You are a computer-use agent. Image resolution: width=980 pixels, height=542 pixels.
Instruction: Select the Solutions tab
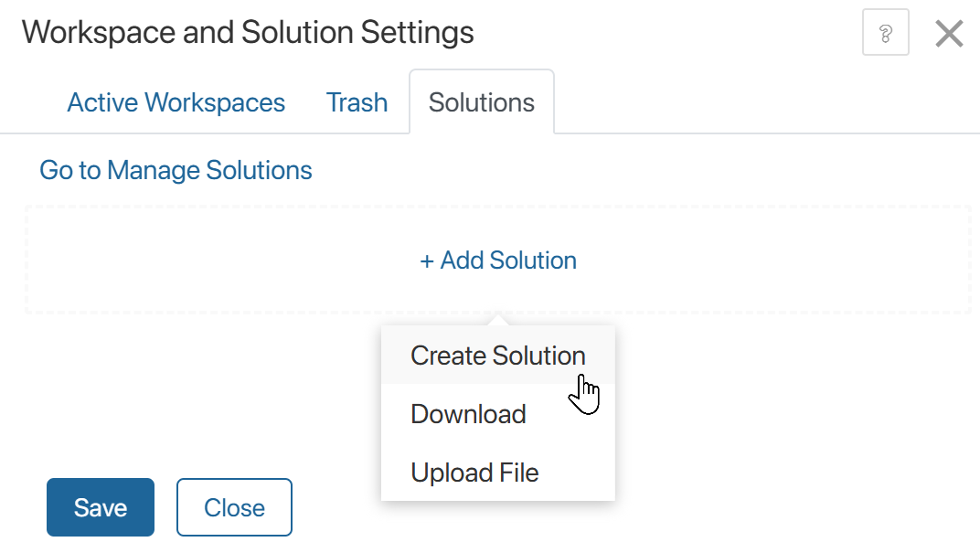[x=481, y=102]
